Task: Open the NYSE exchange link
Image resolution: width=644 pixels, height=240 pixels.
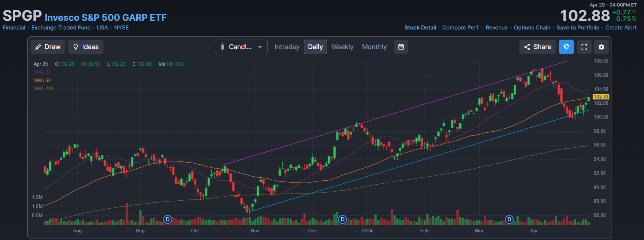Action: pyautogui.click(x=121, y=28)
